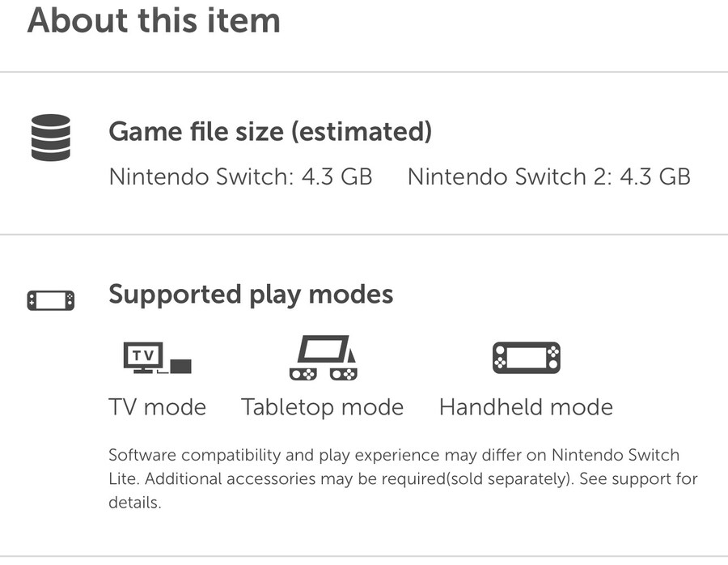Select the Handheld mode icon
This screenshot has height=565, width=728.
pos(526,358)
